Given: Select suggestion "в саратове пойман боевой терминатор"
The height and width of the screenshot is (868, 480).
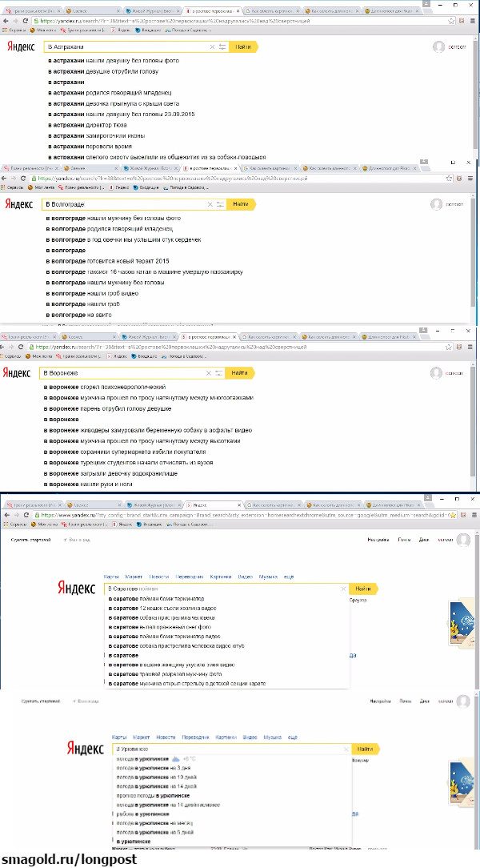Looking at the screenshot, I should click(156, 598).
